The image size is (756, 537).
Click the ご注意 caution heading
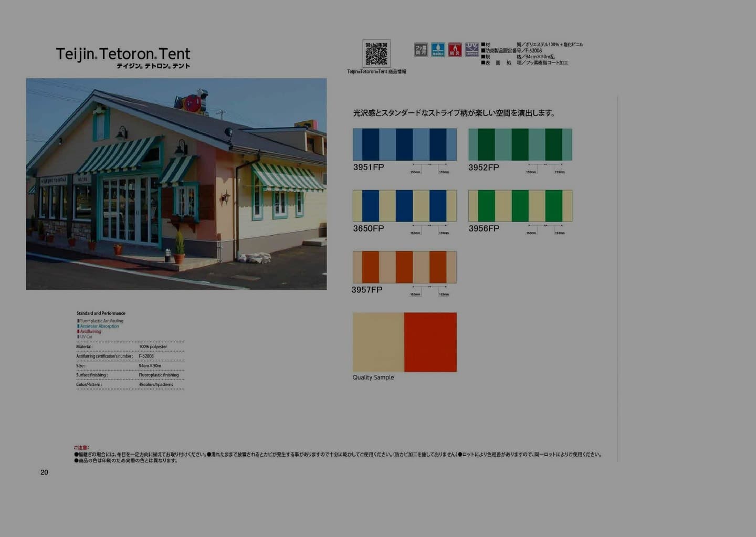tap(82, 448)
